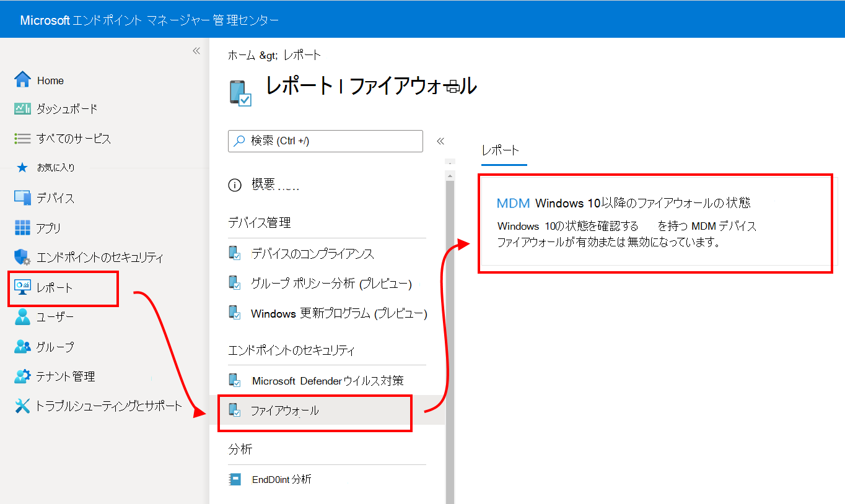Click the Home house icon

[x=22, y=79]
